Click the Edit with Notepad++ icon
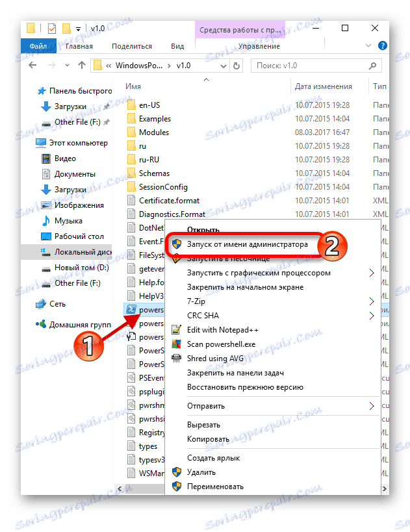 point(177,330)
